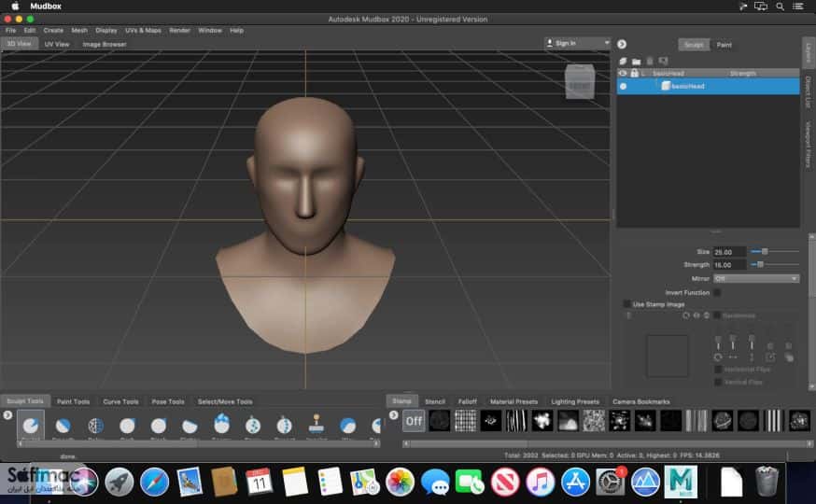This screenshot has width=816, height=504.
Task: Select the Imprint stamp tool
Action: (316, 425)
